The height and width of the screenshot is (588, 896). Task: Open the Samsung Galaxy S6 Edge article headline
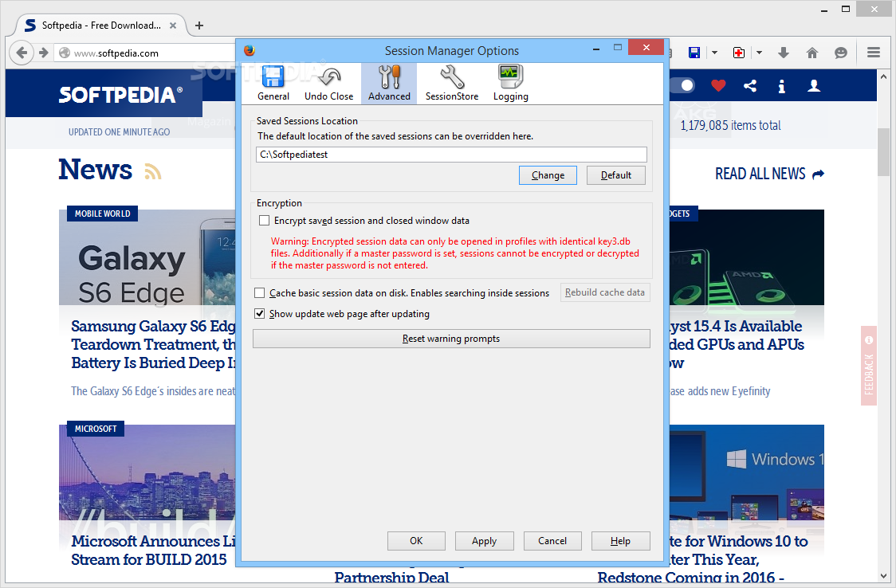pyautogui.click(x=153, y=344)
